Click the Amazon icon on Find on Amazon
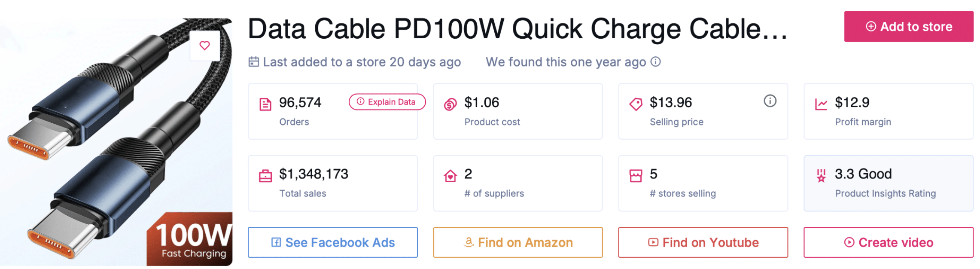Viewport: 980px width, 269px height. tap(468, 242)
